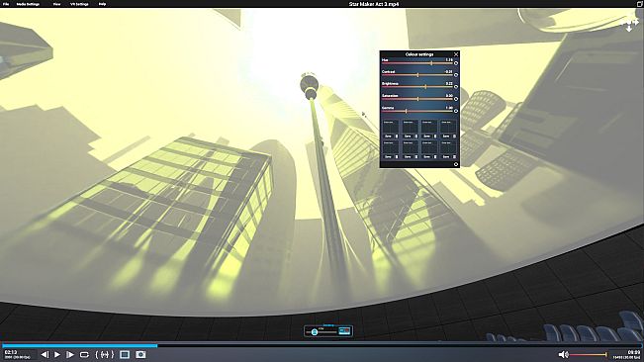Delete first preset in top row
The width and height of the screenshot is (644, 362).
[x=397, y=136]
